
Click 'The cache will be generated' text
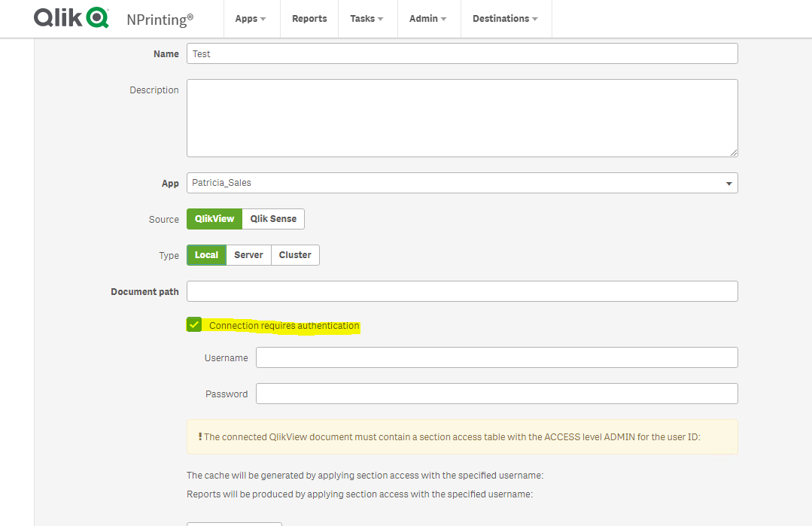(x=365, y=476)
